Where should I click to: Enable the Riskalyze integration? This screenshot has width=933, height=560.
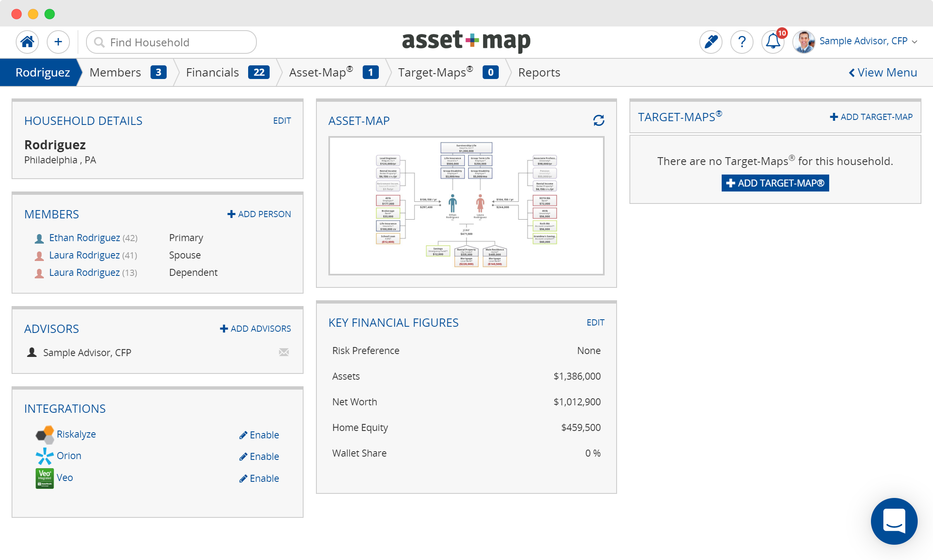(x=259, y=435)
